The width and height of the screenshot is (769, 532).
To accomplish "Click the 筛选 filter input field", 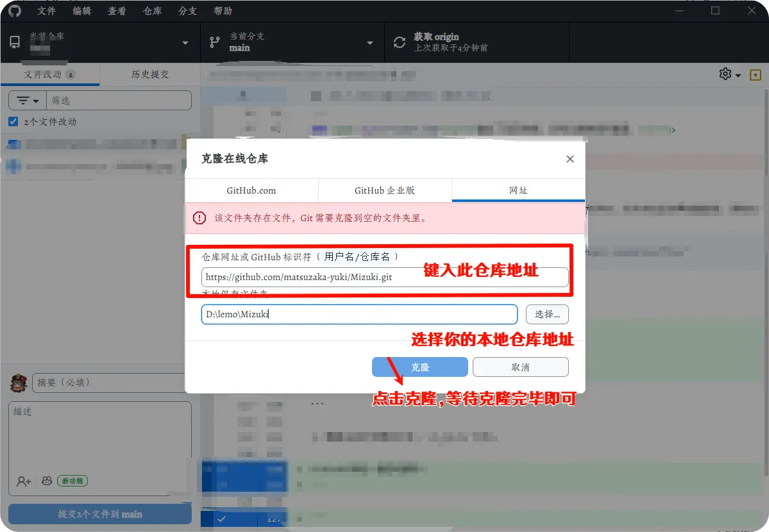I will (119, 101).
